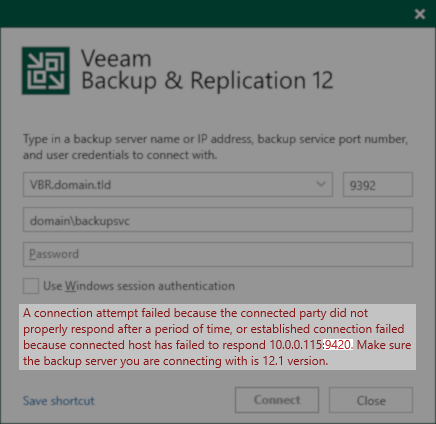Click the Veeam green square logo
This screenshot has width=436, height=424.
pyautogui.click(x=46, y=71)
